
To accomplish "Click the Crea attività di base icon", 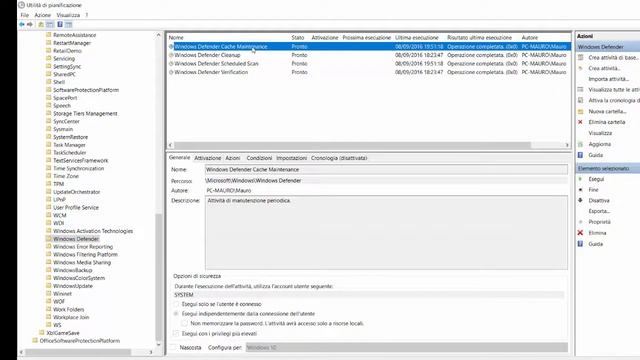I will tap(580, 58).
